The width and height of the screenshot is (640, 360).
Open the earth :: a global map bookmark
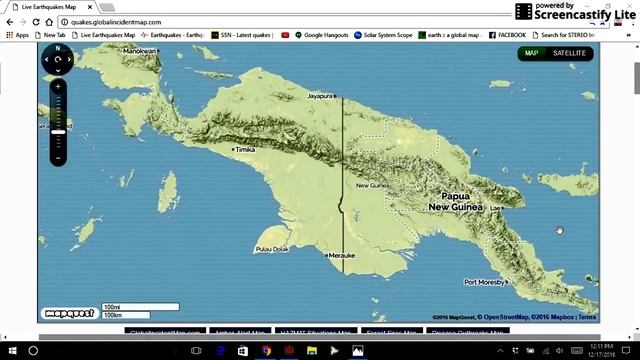click(449, 35)
